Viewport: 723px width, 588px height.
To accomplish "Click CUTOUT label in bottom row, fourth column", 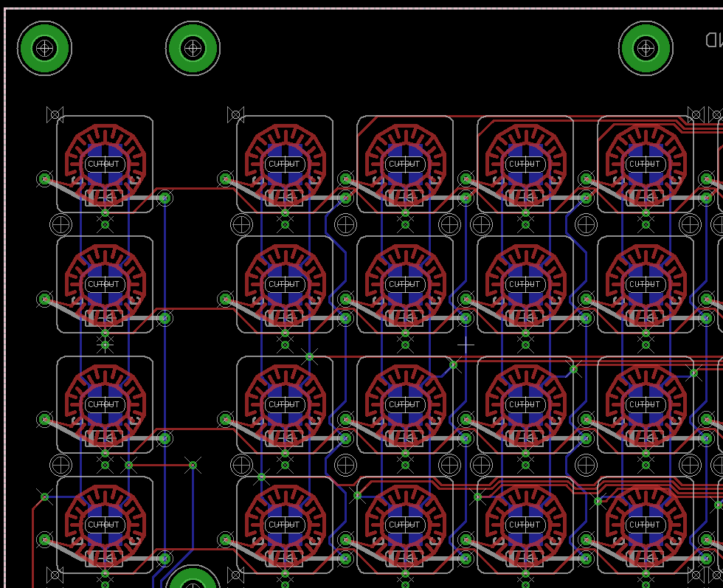I will coord(525,525).
